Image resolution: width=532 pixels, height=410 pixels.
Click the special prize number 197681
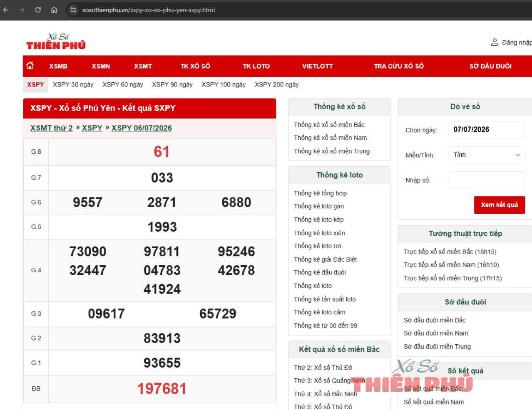pyautogui.click(x=162, y=389)
